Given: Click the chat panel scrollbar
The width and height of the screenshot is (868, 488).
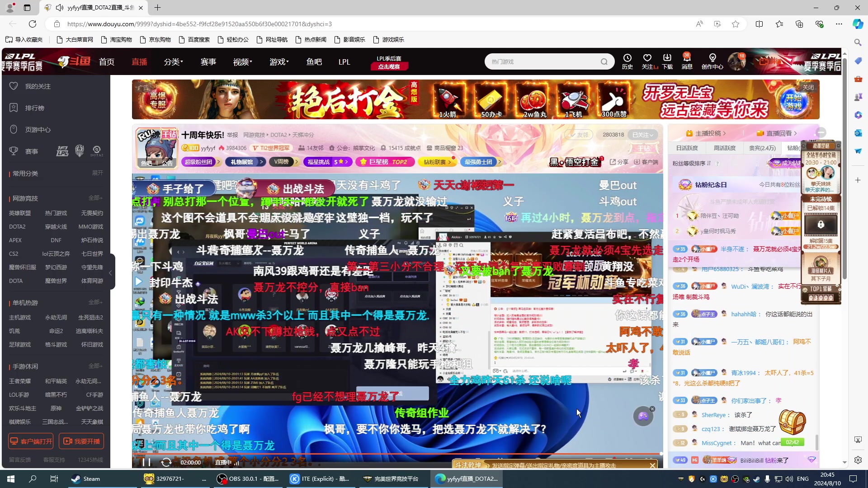Looking at the screenshot, I should click(x=816, y=443).
